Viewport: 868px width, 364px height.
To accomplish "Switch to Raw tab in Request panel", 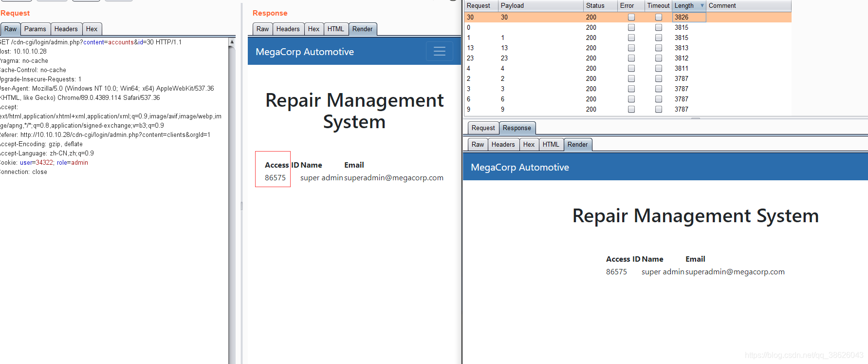I will [x=10, y=29].
